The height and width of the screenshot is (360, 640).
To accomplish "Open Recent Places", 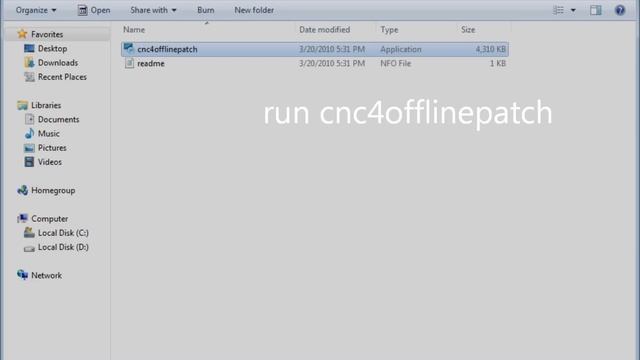I will point(62,77).
